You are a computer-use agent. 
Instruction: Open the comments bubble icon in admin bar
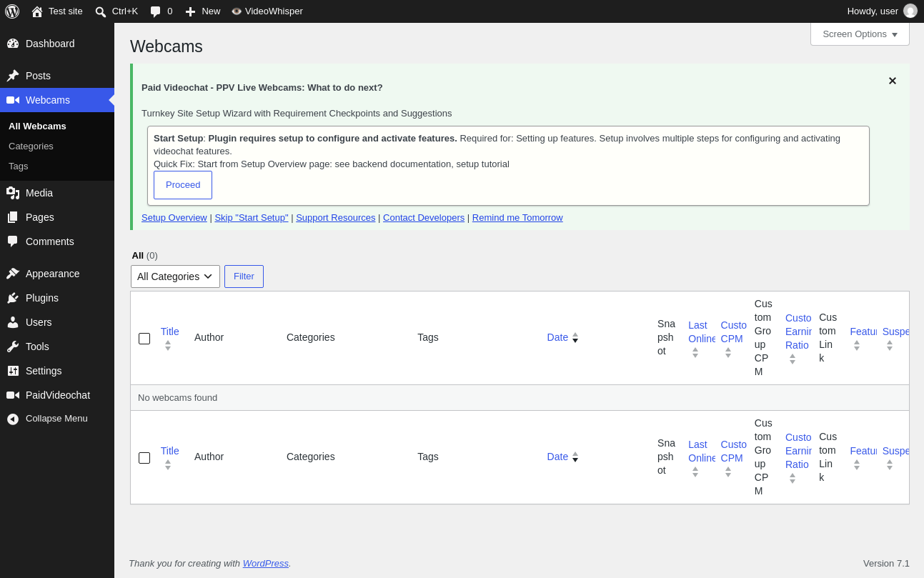(x=155, y=11)
